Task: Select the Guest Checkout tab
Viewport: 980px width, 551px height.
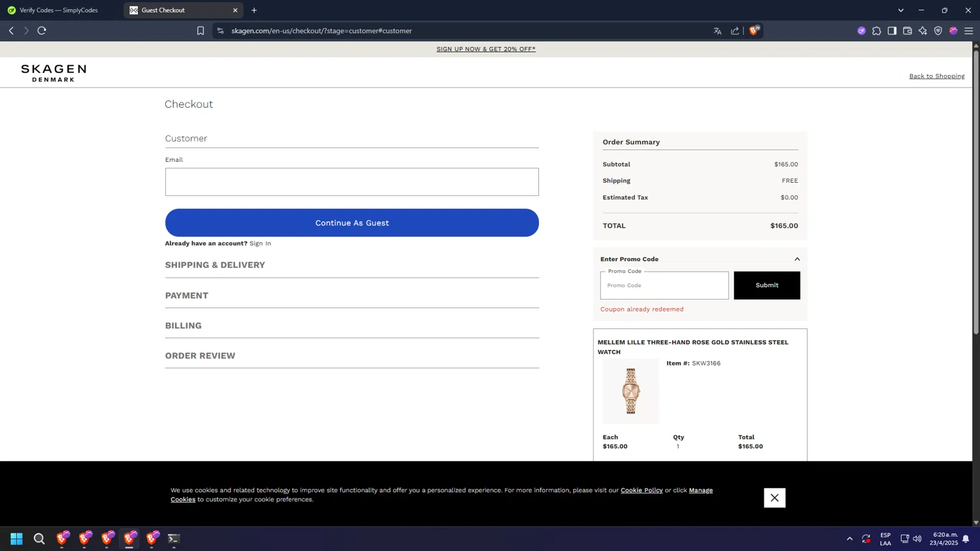Action: pyautogui.click(x=183, y=10)
